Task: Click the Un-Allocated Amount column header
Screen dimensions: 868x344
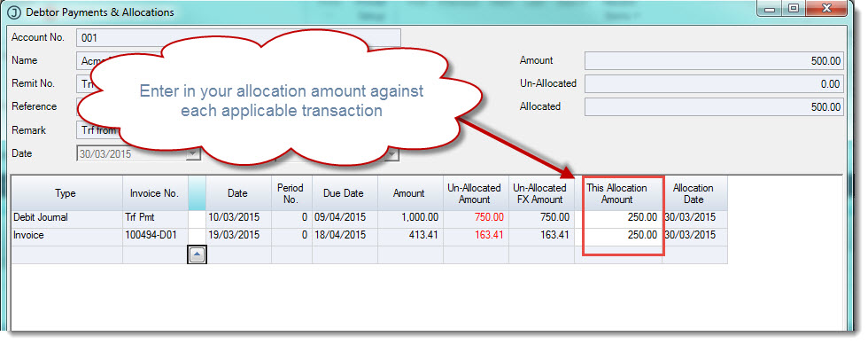Action: coord(476,193)
